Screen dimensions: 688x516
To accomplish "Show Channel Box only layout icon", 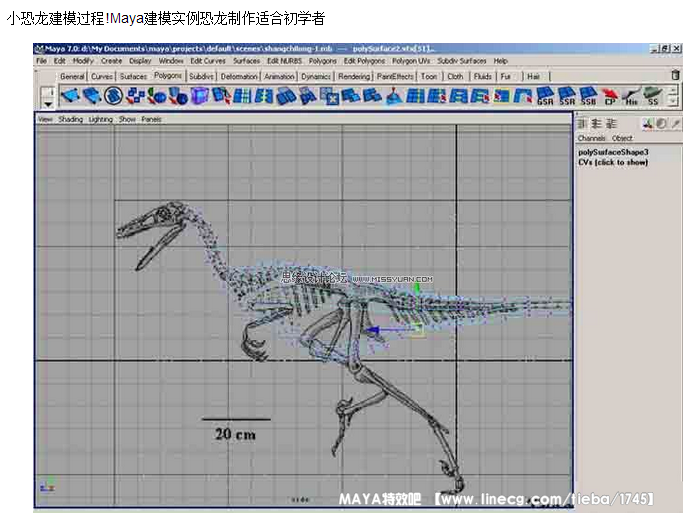I will 582,124.
